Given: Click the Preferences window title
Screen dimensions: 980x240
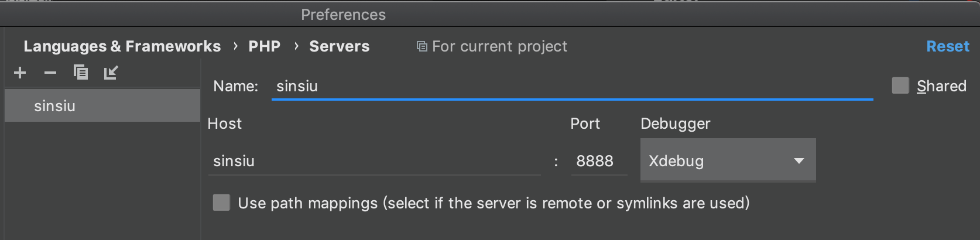Looking at the screenshot, I should (344, 15).
